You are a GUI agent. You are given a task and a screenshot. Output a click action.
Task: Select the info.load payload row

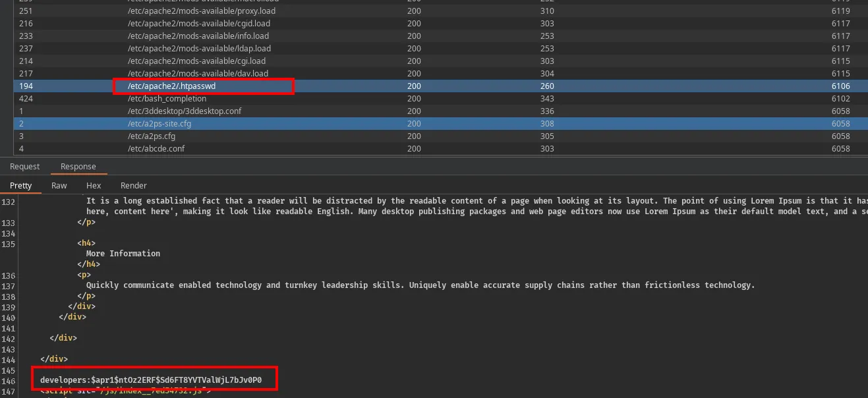(x=198, y=36)
